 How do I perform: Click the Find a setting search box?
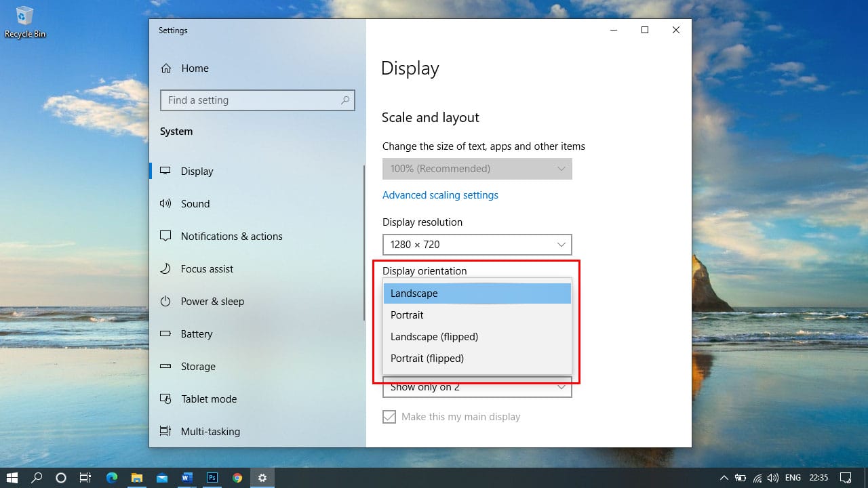pos(251,100)
